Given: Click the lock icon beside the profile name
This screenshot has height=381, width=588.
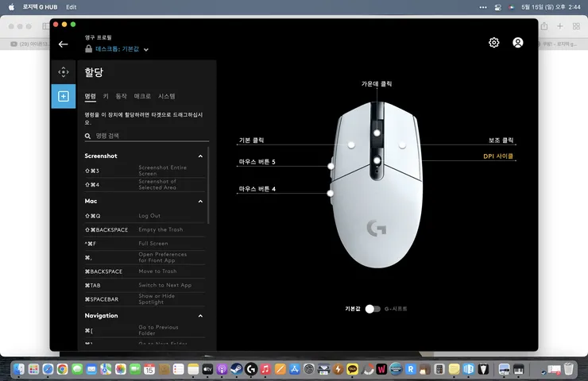Looking at the screenshot, I should [88, 48].
